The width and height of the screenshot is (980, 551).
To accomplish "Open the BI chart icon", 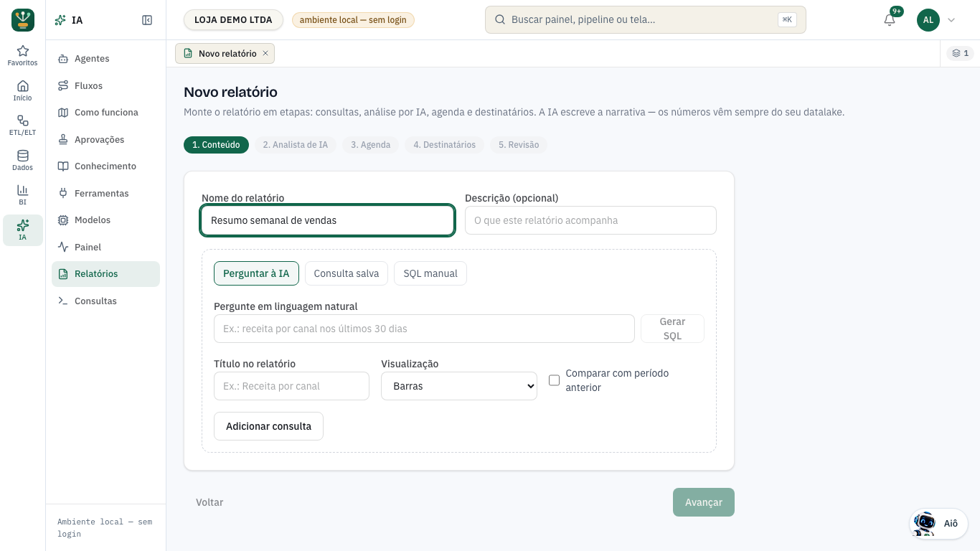I will pos(23,190).
